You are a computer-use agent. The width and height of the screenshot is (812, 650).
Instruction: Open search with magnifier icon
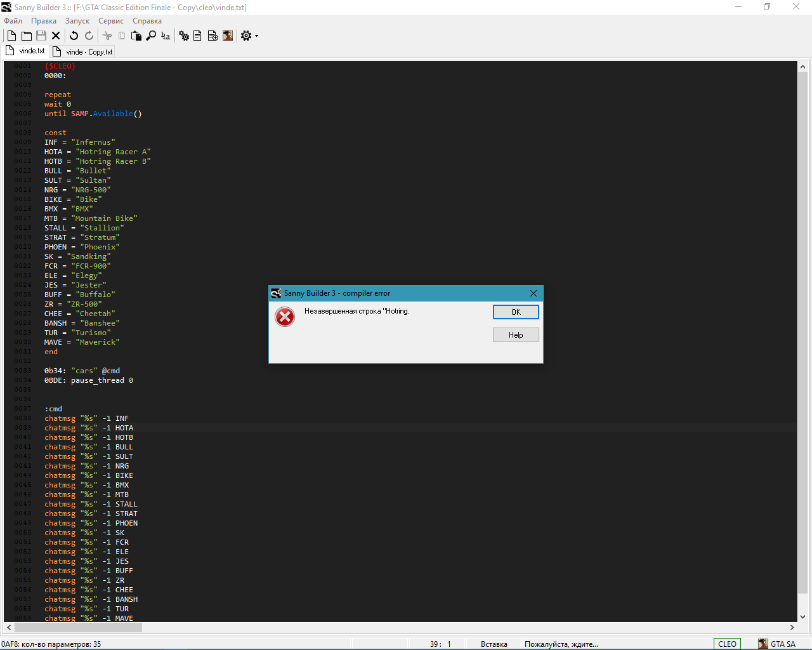pos(151,36)
